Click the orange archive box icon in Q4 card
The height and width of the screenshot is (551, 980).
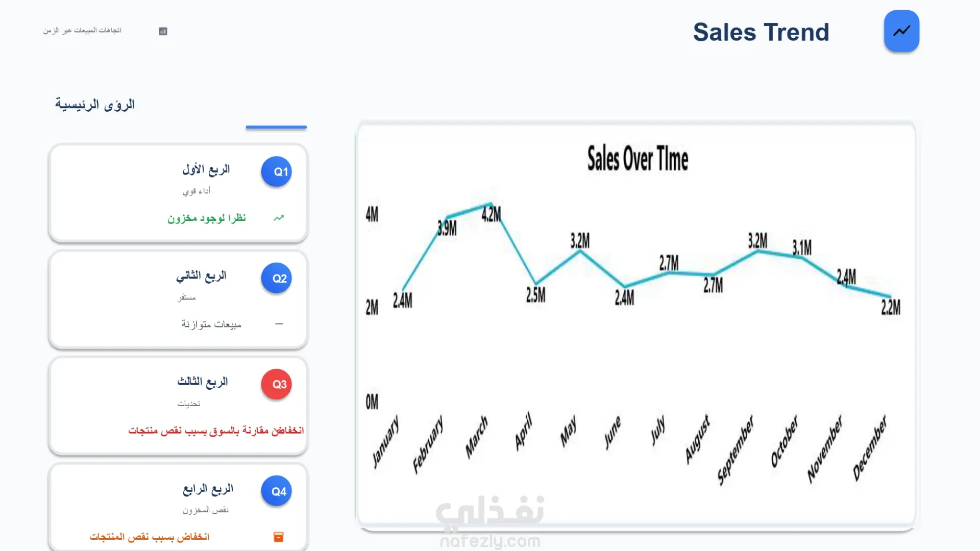point(279,537)
